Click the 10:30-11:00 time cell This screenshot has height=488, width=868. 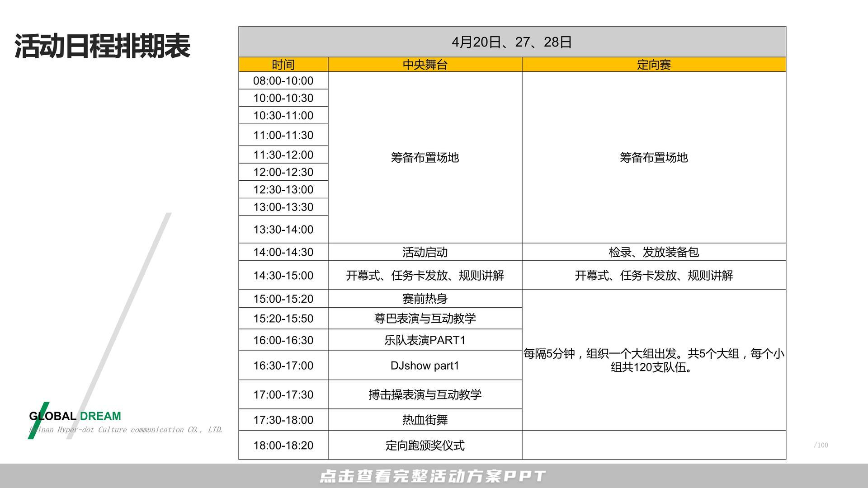tap(283, 116)
